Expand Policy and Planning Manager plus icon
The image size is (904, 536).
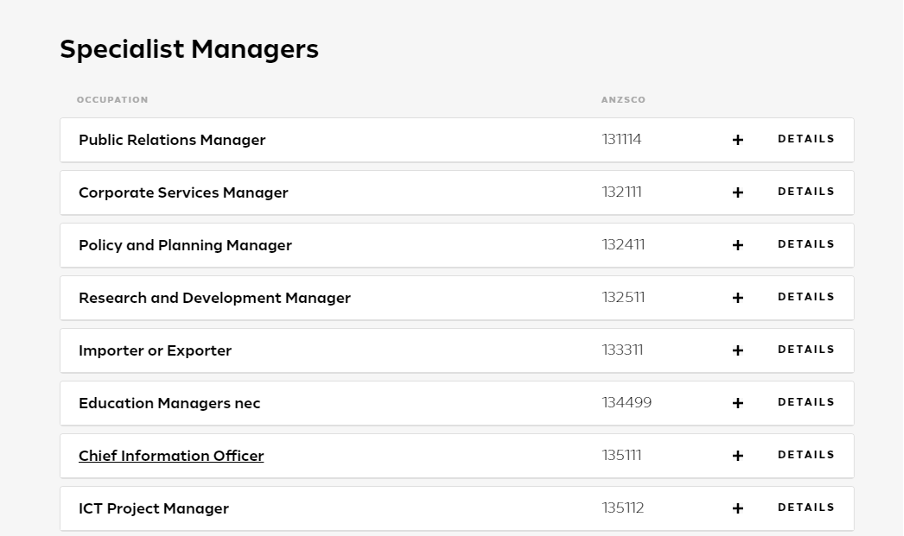(x=738, y=245)
